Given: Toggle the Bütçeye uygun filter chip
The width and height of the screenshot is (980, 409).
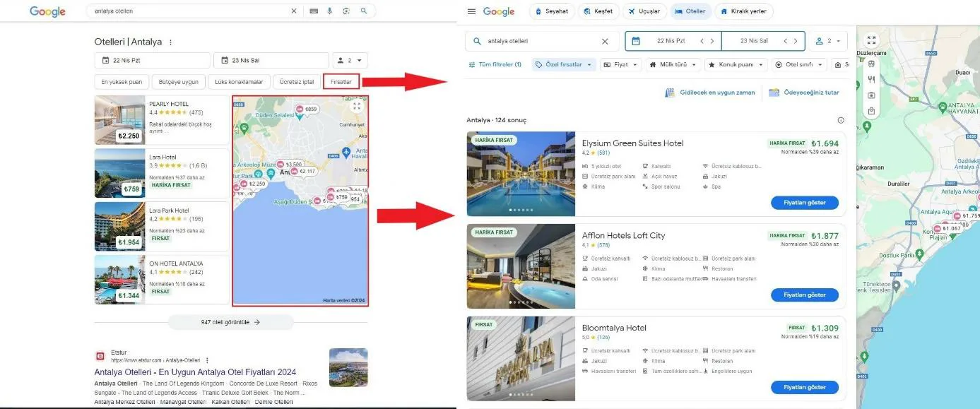Looking at the screenshot, I should click(179, 82).
